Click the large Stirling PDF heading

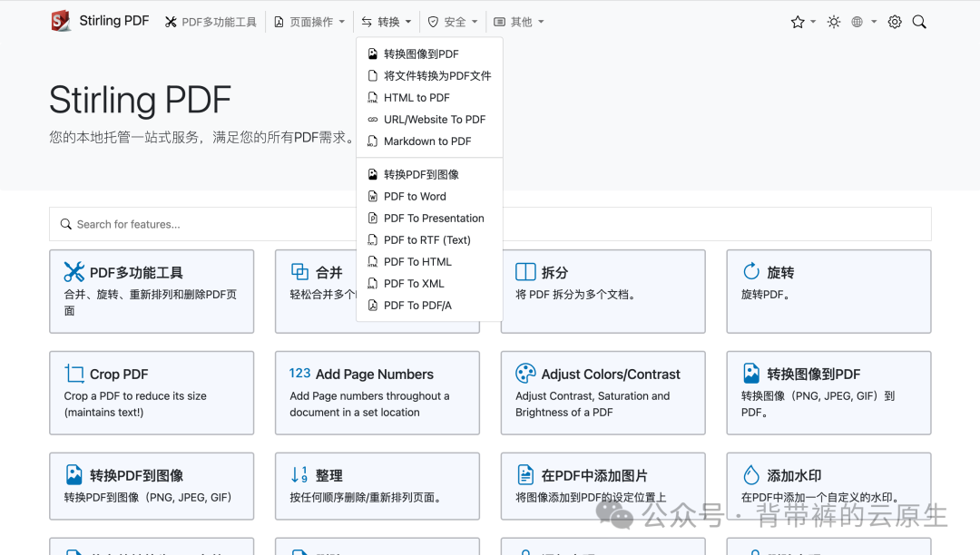140,100
